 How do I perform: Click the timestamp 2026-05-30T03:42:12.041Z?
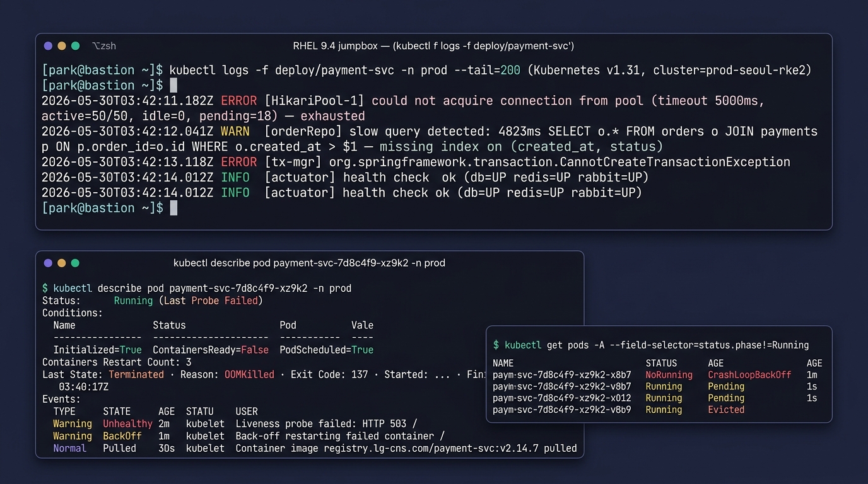click(x=127, y=131)
